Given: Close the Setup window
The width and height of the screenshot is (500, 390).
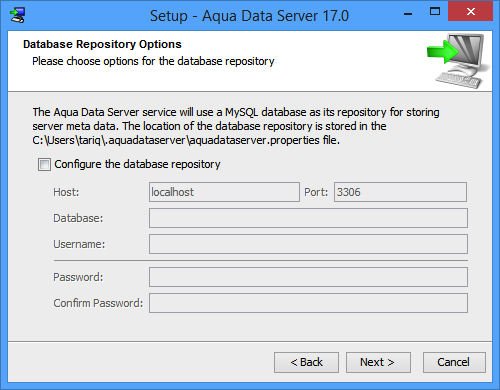Looking at the screenshot, I should pos(471,12).
